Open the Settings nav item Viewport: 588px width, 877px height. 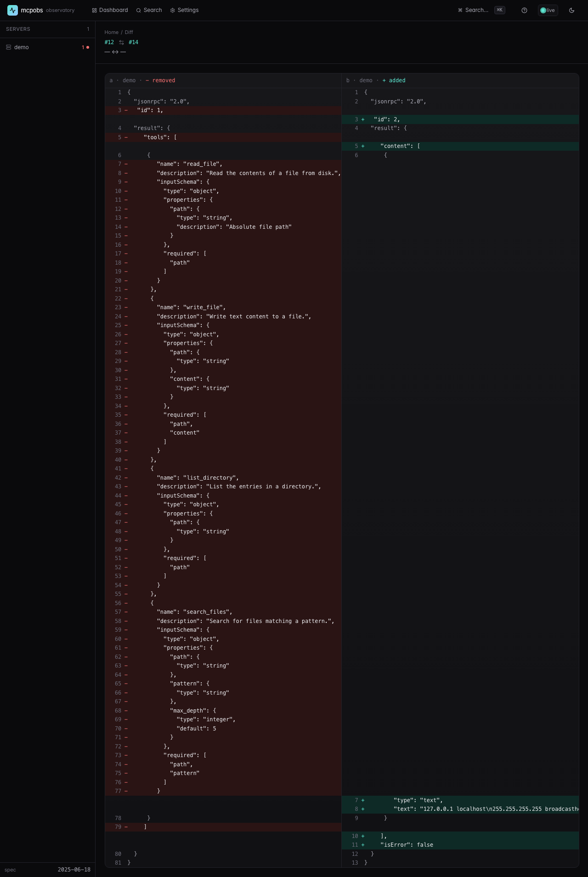184,10
